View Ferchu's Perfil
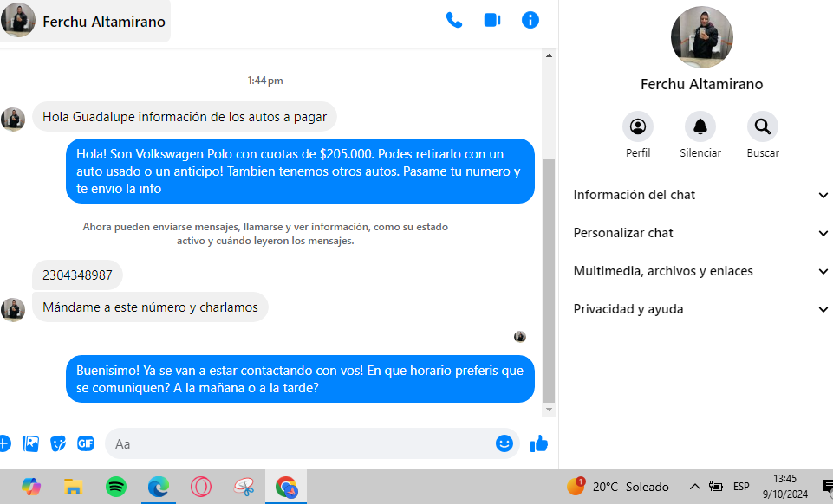 [x=638, y=127]
